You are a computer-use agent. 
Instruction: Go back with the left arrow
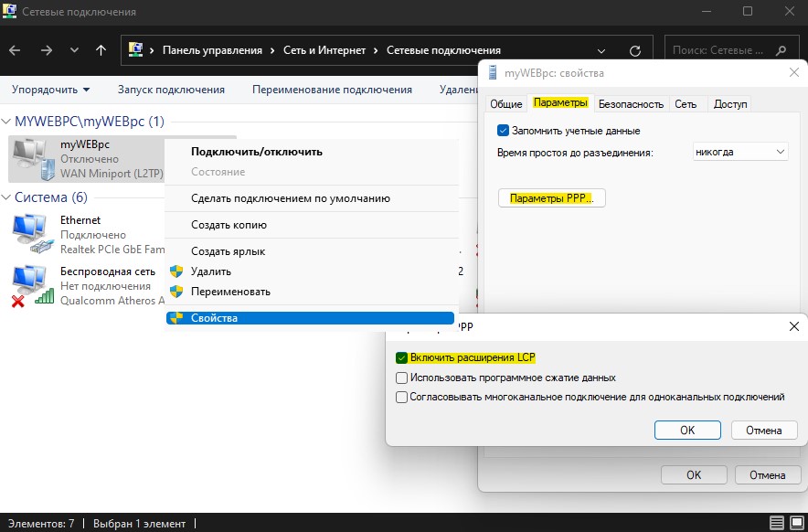pyautogui.click(x=15, y=50)
